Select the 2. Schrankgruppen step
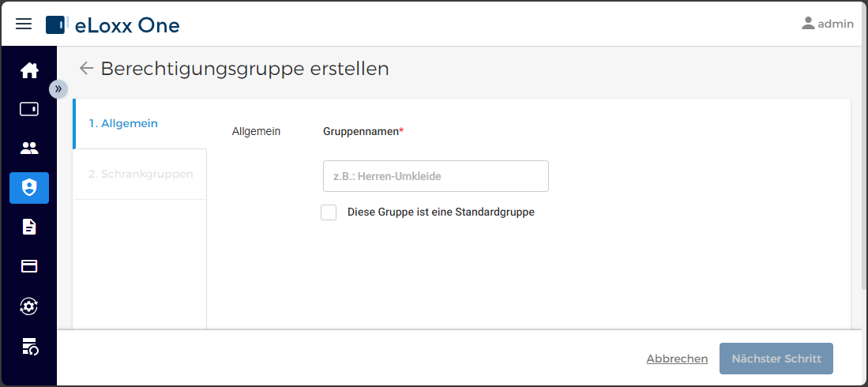Viewport: 868px width, 387px height. point(140,174)
